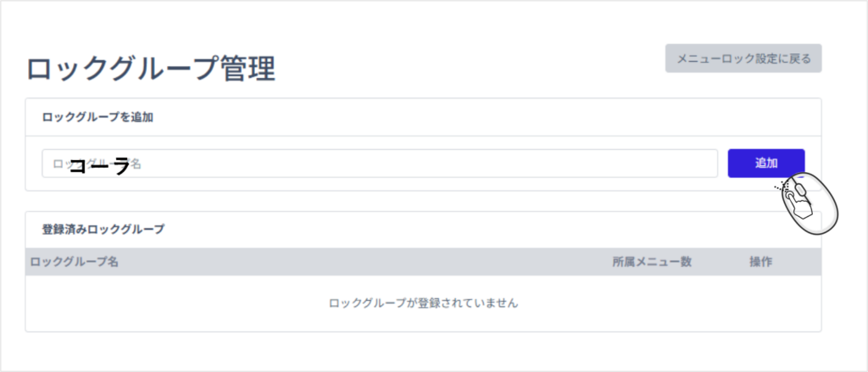Sort by ロックグループ名 column header

click(x=74, y=262)
